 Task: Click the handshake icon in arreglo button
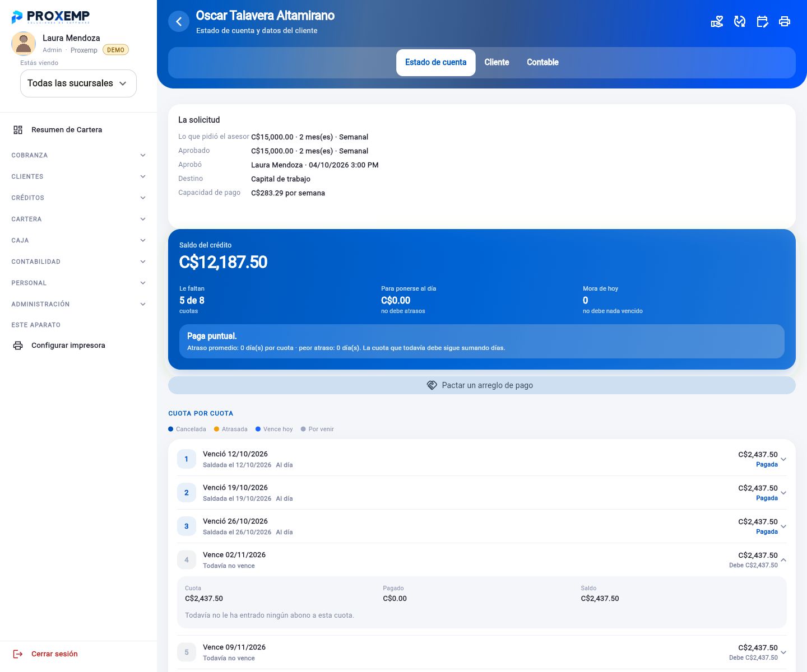(432, 385)
